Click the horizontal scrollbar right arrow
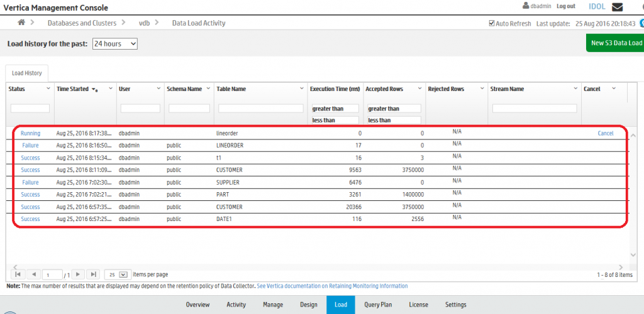The image size is (644, 314). [x=621, y=266]
